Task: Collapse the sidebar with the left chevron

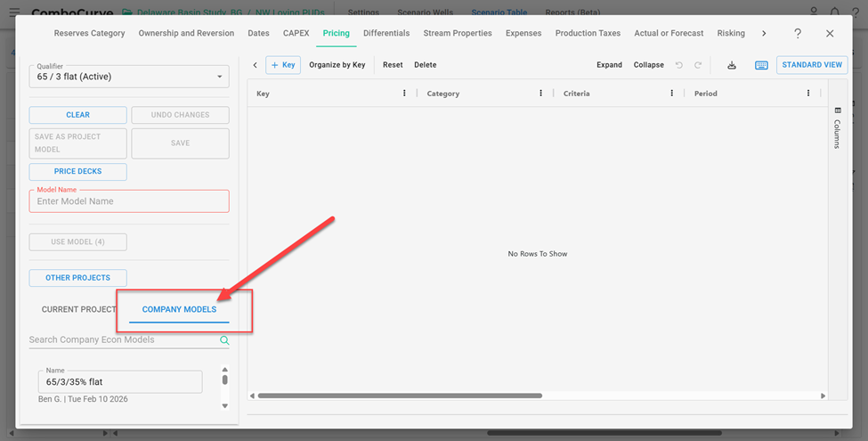Action: (x=256, y=65)
